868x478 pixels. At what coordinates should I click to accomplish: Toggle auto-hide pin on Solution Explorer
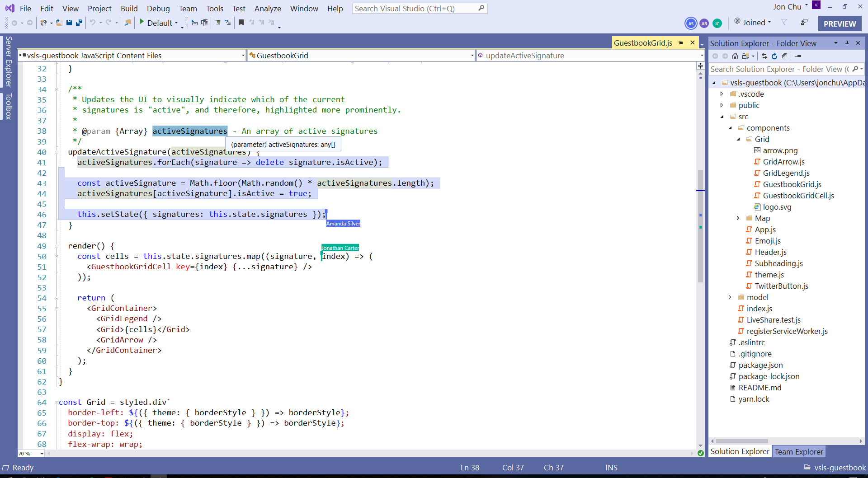point(847,43)
